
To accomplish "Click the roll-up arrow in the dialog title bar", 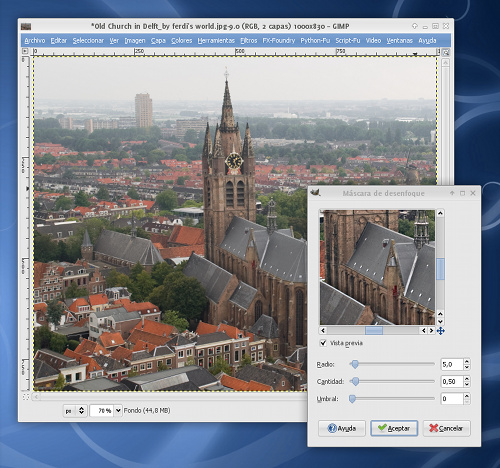I will point(452,193).
